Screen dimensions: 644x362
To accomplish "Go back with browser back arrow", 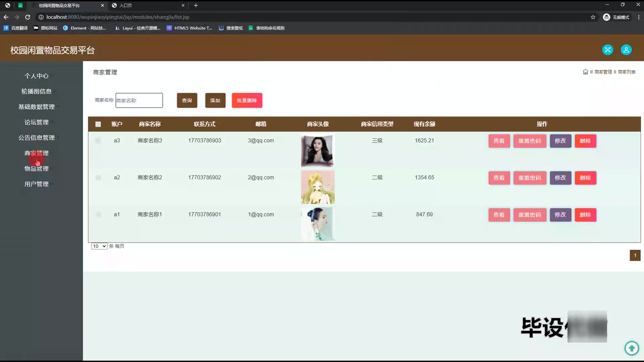I will point(6,17).
